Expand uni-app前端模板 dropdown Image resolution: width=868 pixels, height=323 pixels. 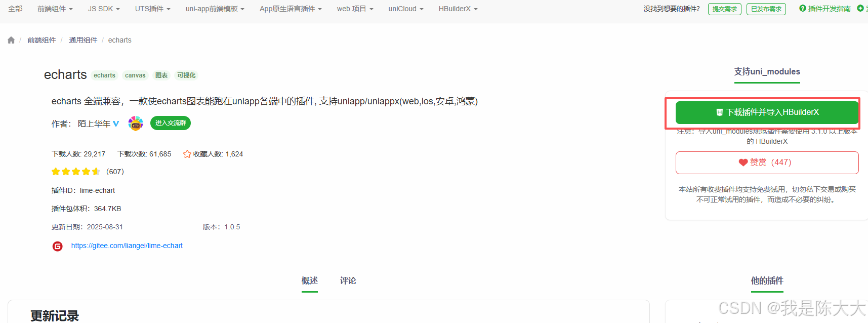pyautogui.click(x=215, y=9)
